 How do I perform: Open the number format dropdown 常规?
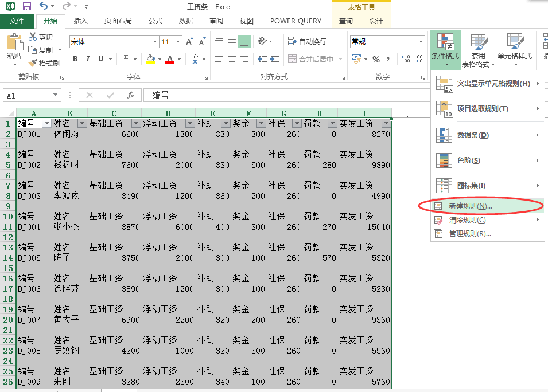click(x=421, y=41)
